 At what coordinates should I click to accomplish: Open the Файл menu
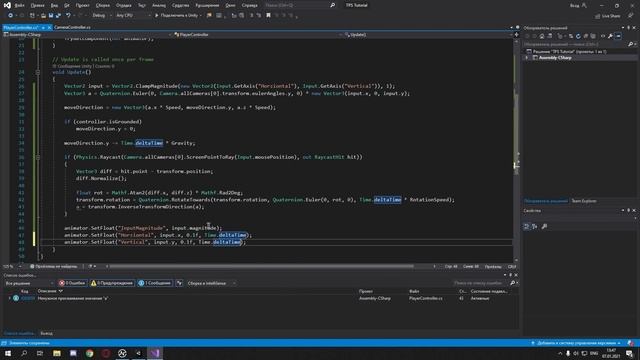click(x=19, y=5)
